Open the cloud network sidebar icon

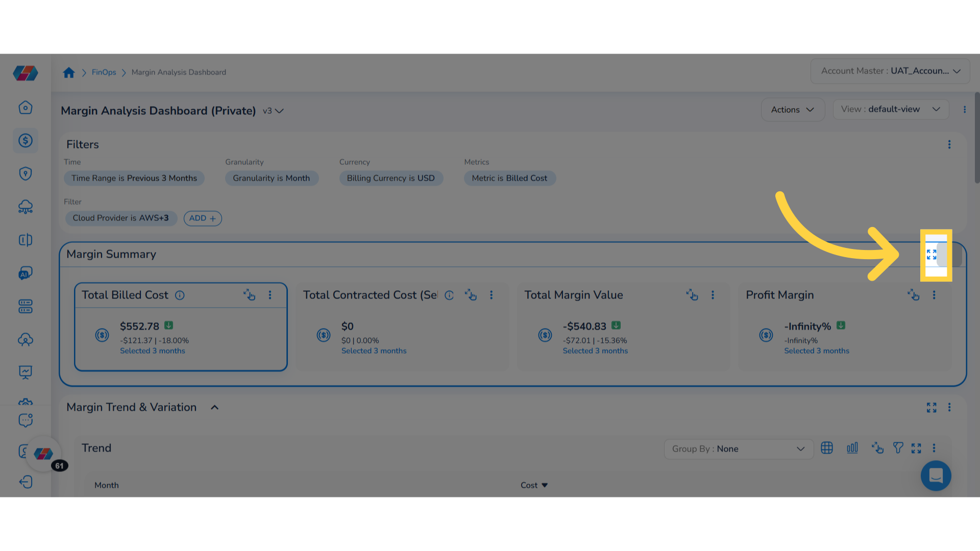(26, 207)
